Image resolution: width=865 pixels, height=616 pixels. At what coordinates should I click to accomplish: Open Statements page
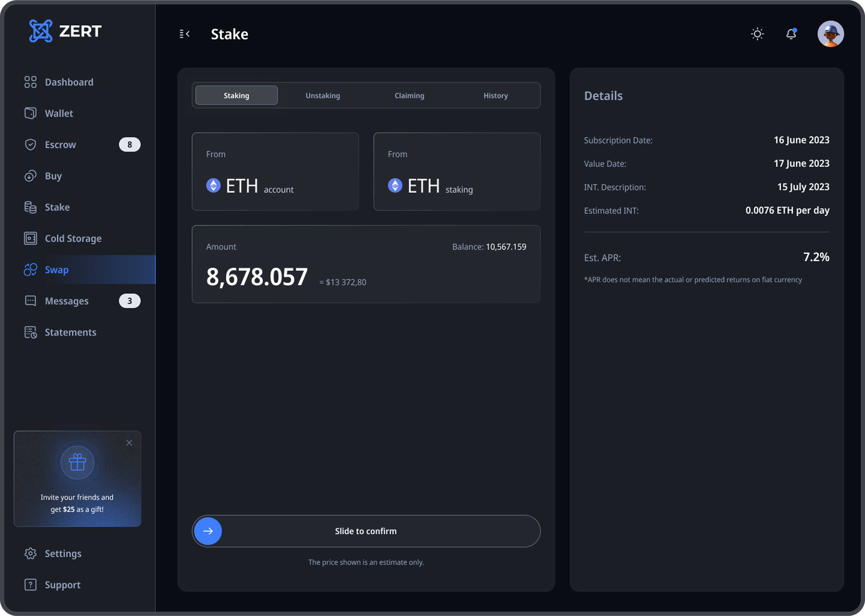click(70, 332)
